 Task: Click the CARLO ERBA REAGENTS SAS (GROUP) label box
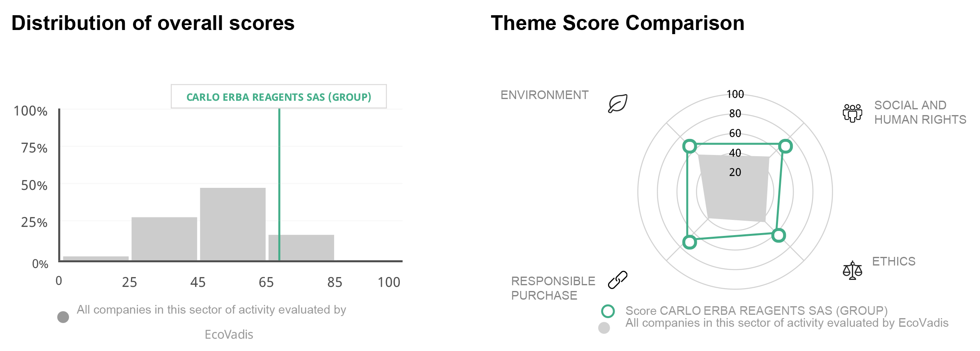tap(278, 97)
